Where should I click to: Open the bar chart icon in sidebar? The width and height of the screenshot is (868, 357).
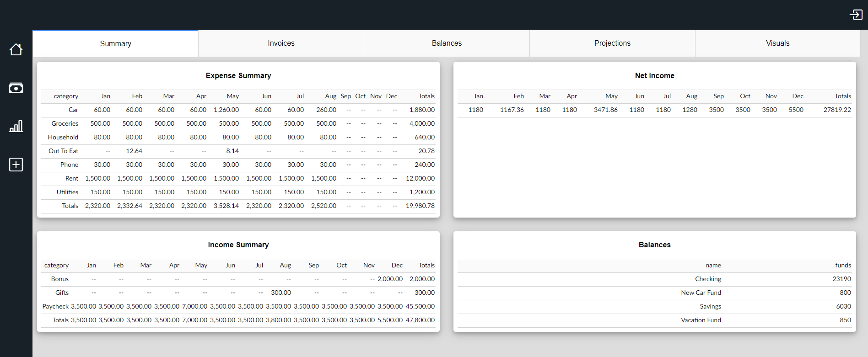(16, 126)
